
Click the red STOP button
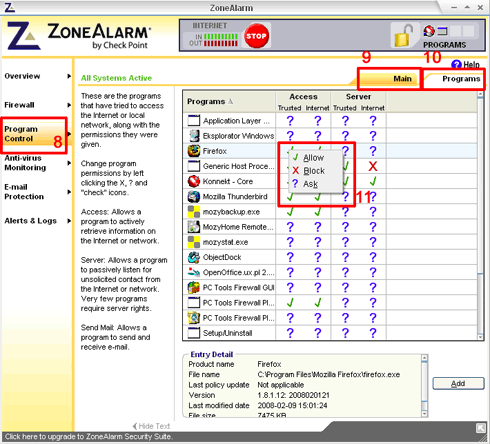coord(256,36)
